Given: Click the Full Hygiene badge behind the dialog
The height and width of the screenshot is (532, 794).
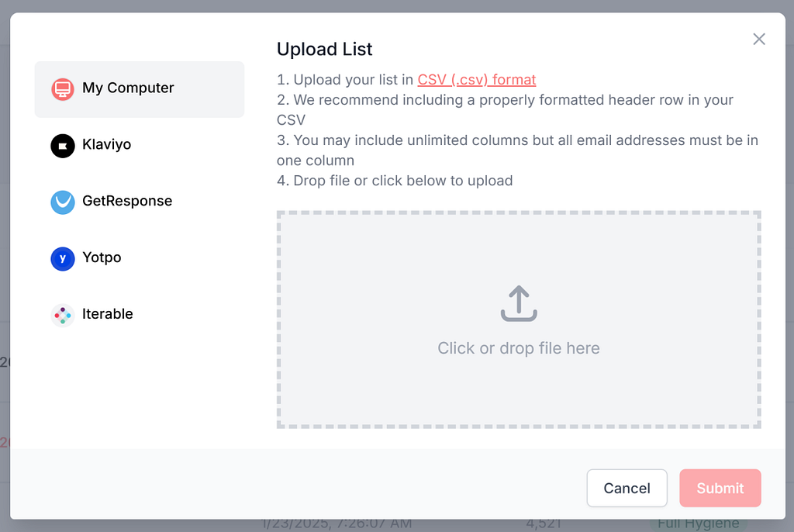Looking at the screenshot, I should (x=699, y=524).
